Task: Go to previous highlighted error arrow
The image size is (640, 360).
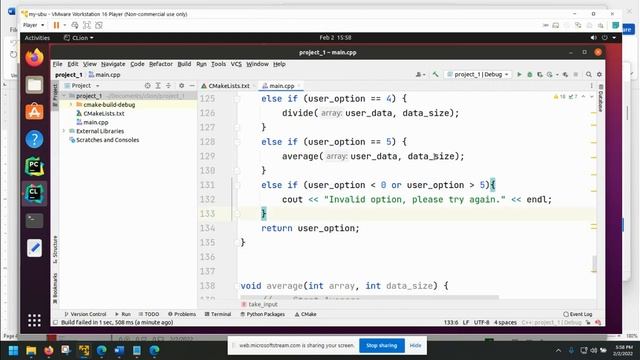Action: [x=583, y=97]
